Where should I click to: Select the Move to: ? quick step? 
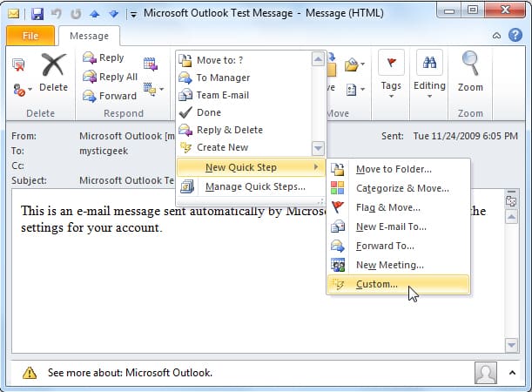tap(245, 60)
